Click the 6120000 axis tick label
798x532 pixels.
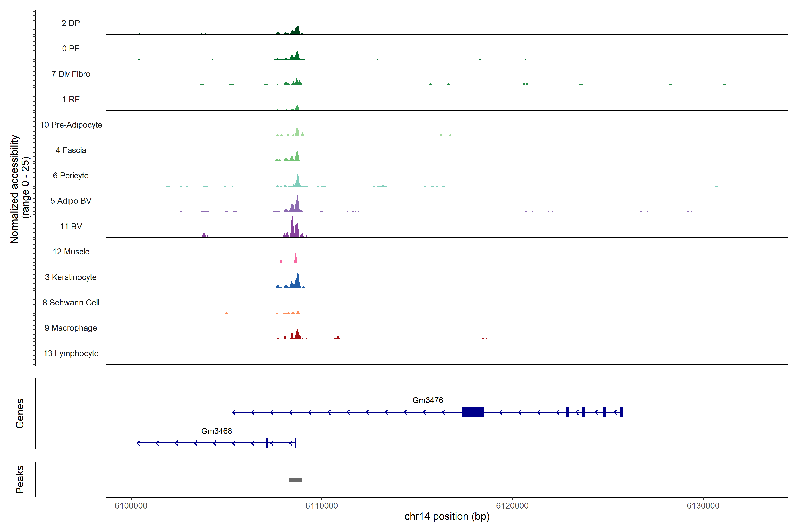click(x=512, y=506)
